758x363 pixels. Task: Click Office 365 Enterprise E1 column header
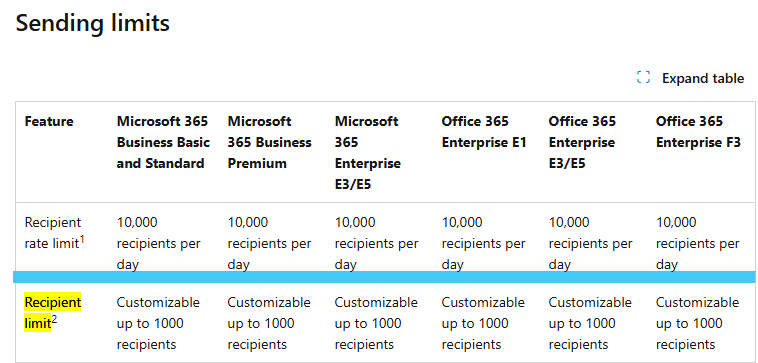pos(484,132)
